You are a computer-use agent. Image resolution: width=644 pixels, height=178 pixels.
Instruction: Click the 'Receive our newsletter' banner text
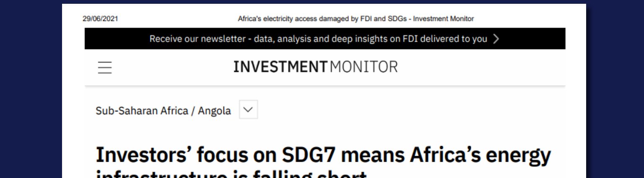[x=197, y=39]
